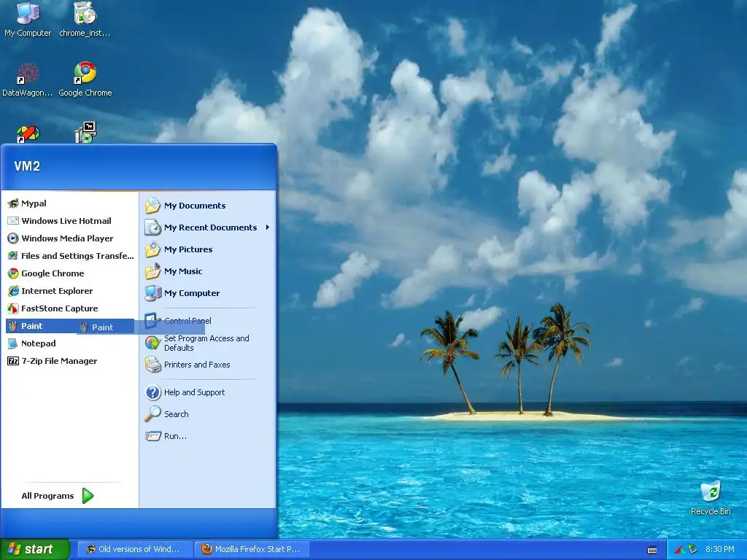Click Mypal text in Start menu
747x560 pixels.
[34, 203]
